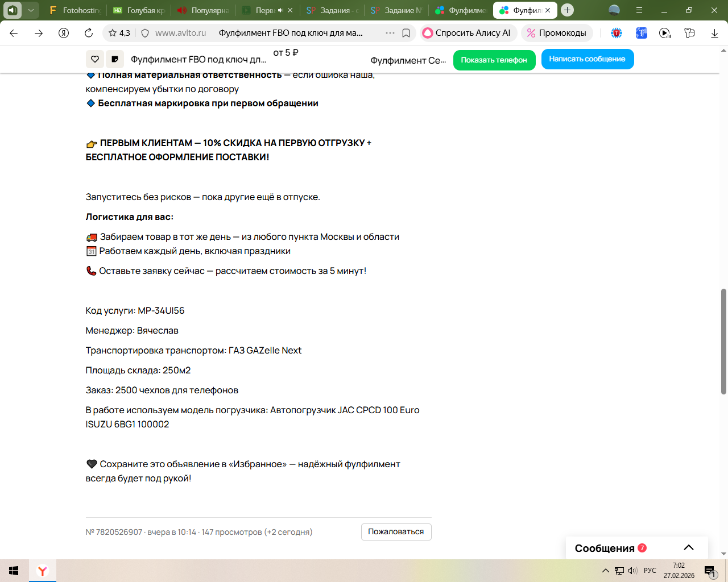728x582 pixels.
Task: Open the browser hamburger menu
Action: [639, 10]
